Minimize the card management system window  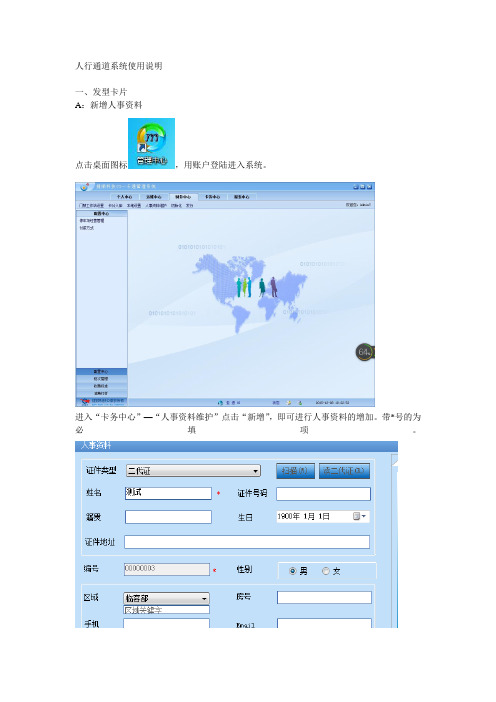coord(355,187)
